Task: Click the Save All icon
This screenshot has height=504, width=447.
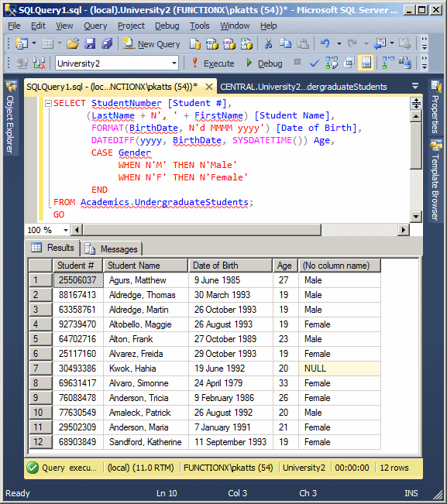Action: 107,43
